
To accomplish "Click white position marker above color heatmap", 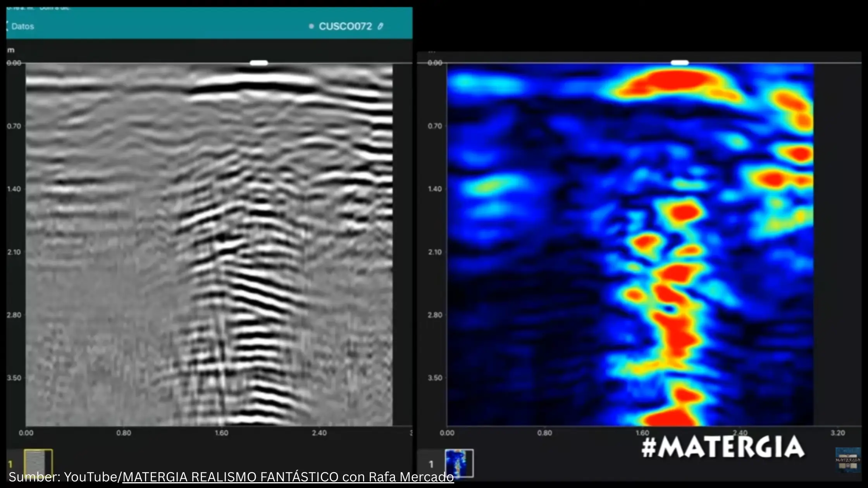I will (680, 63).
